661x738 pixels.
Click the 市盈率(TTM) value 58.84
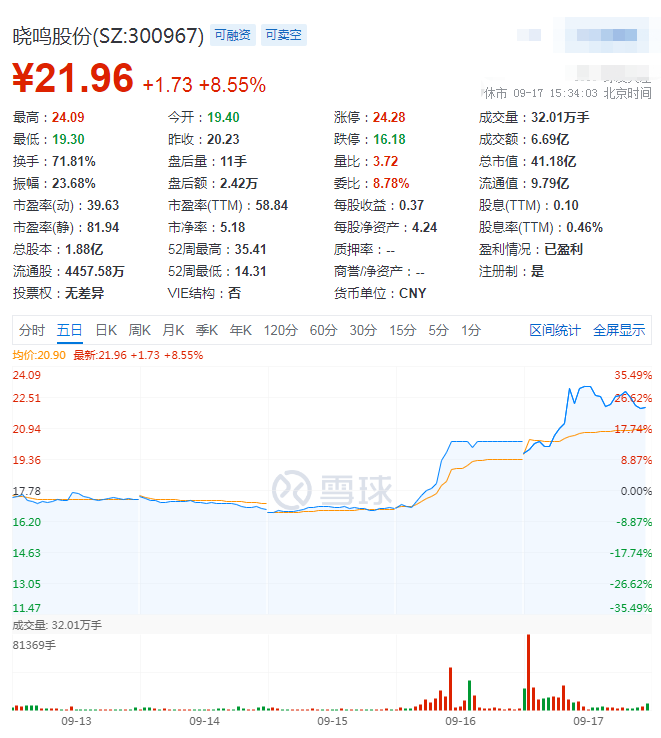pyautogui.click(x=272, y=206)
